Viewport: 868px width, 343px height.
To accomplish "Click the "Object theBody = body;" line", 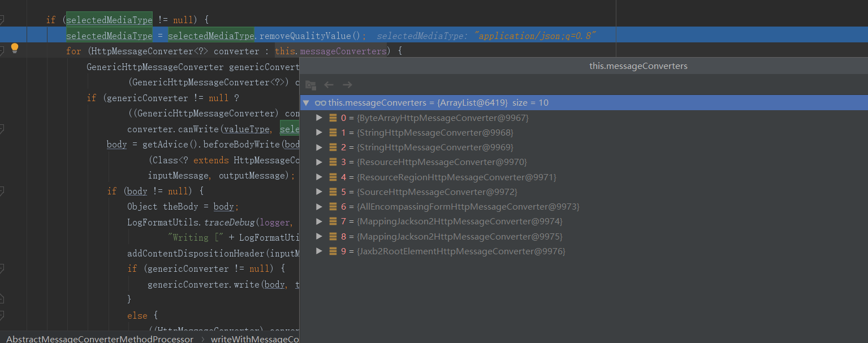I will tap(183, 207).
